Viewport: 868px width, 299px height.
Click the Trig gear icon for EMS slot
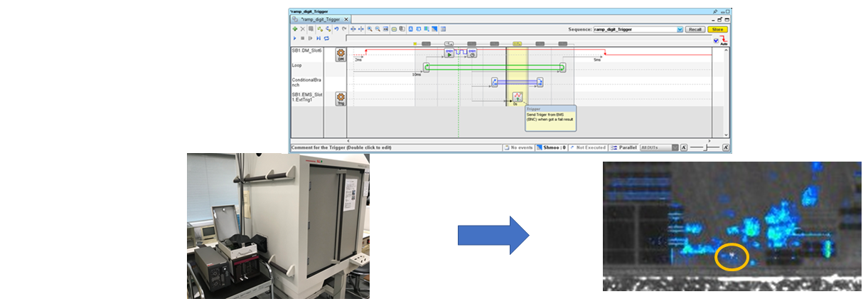tap(341, 98)
